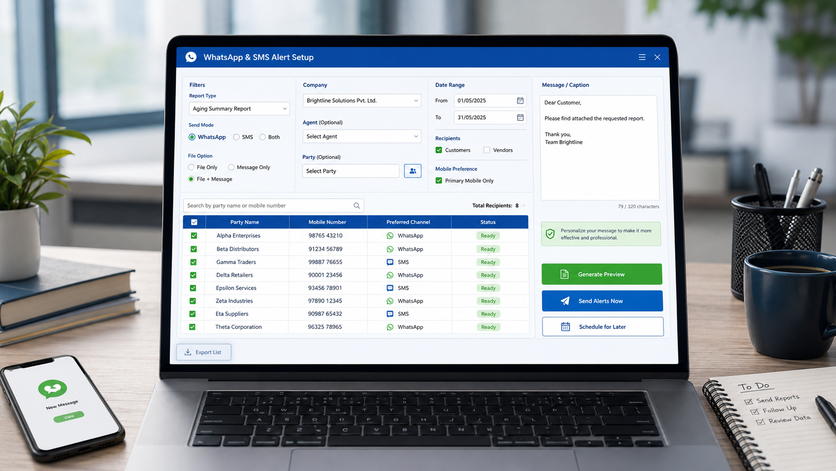Click the download icon on Export List
836x471 pixels.
188,352
